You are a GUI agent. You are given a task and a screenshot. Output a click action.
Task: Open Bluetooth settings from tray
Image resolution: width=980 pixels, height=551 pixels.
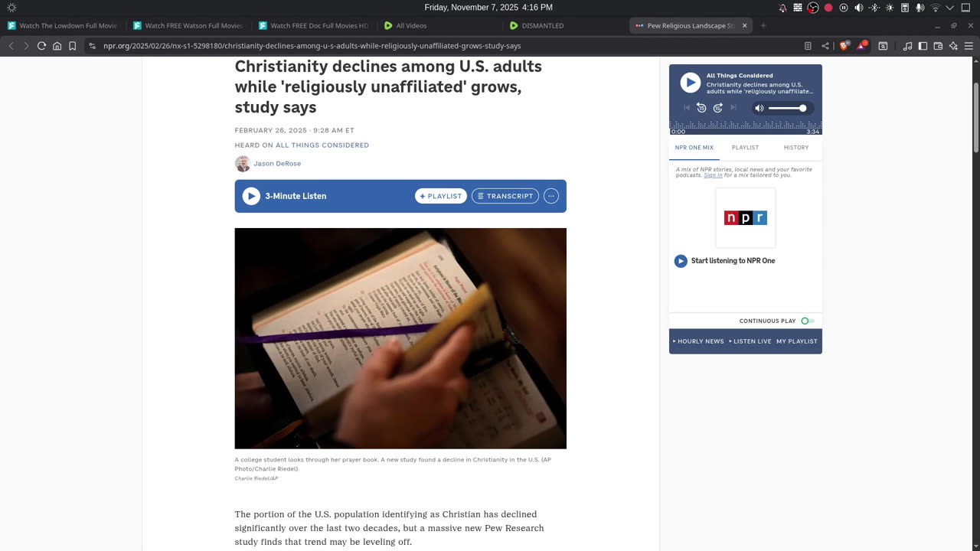pyautogui.click(x=874, y=8)
